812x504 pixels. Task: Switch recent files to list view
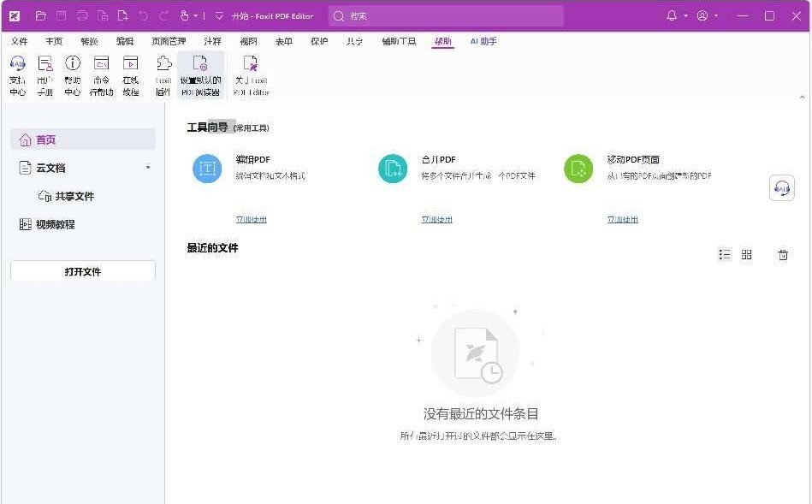[725, 255]
